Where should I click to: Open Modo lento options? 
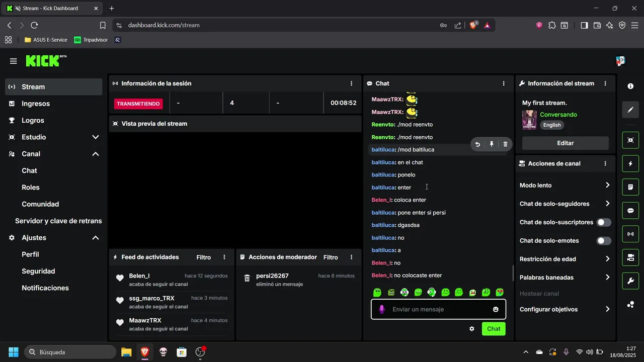[565, 186]
